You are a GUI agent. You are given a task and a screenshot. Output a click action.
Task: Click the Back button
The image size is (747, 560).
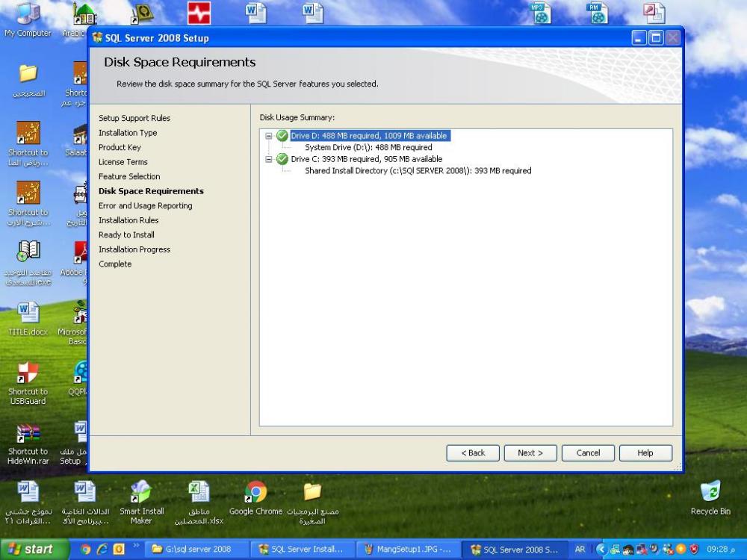click(x=473, y=453)
